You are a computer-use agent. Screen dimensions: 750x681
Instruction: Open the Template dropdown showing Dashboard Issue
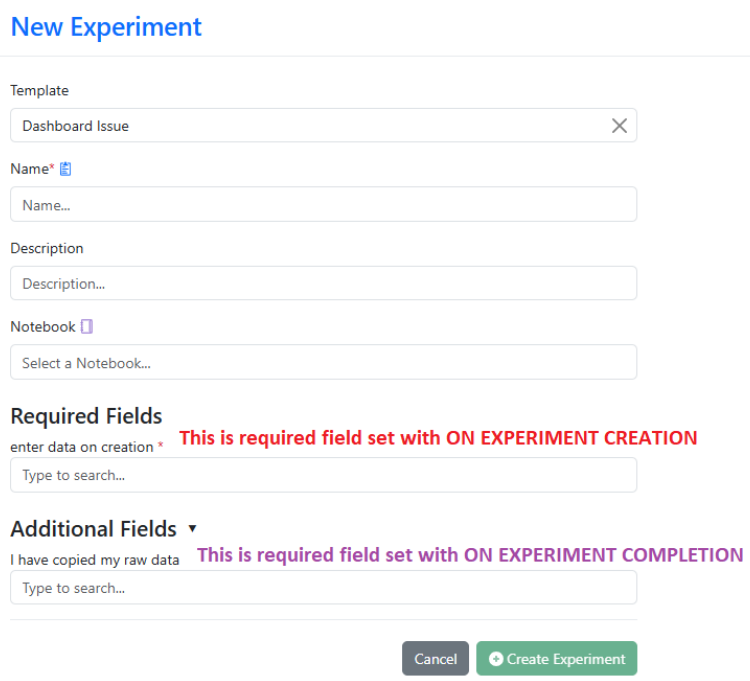pyautogui.click(x=323, y=125)
